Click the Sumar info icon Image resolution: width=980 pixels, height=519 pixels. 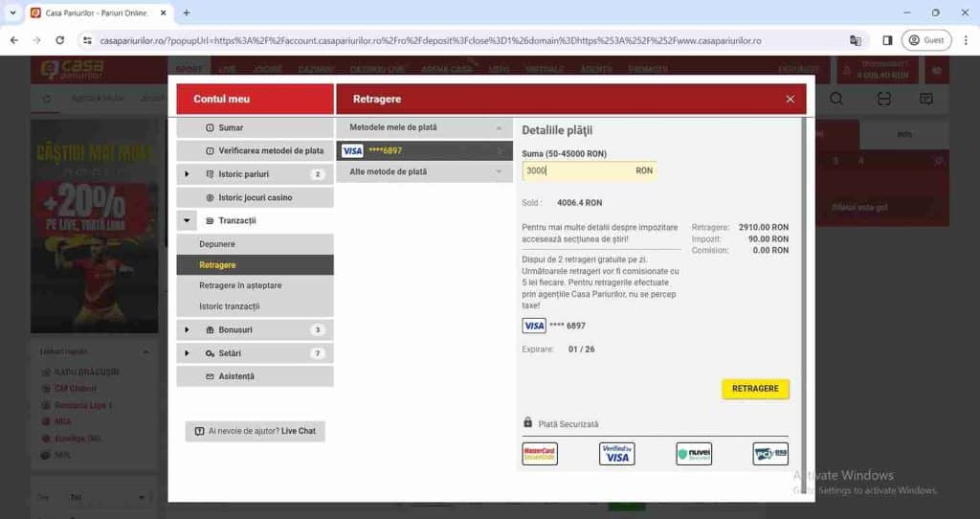pos(210,127)
